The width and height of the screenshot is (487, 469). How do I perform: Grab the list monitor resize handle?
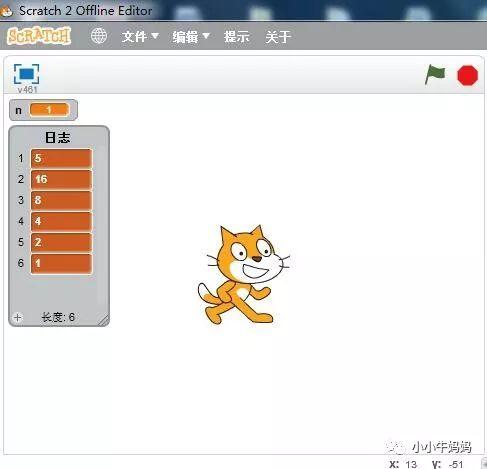[103, 320]
